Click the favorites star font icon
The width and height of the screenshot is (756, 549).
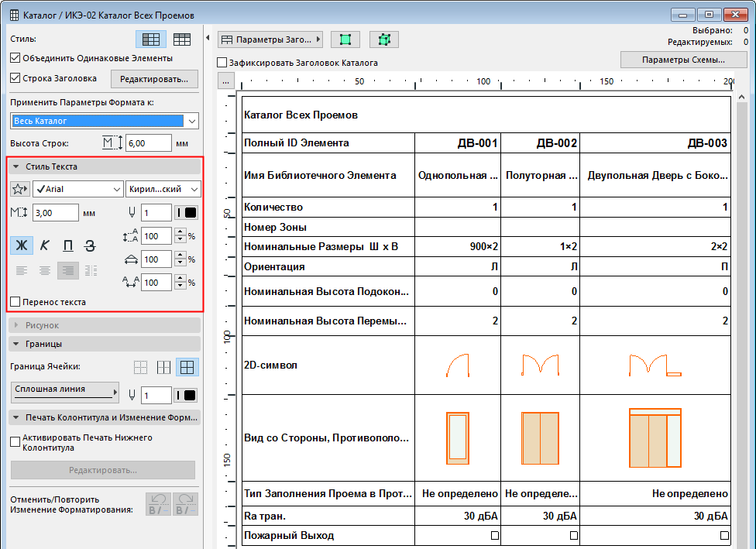tap(20, 189)
